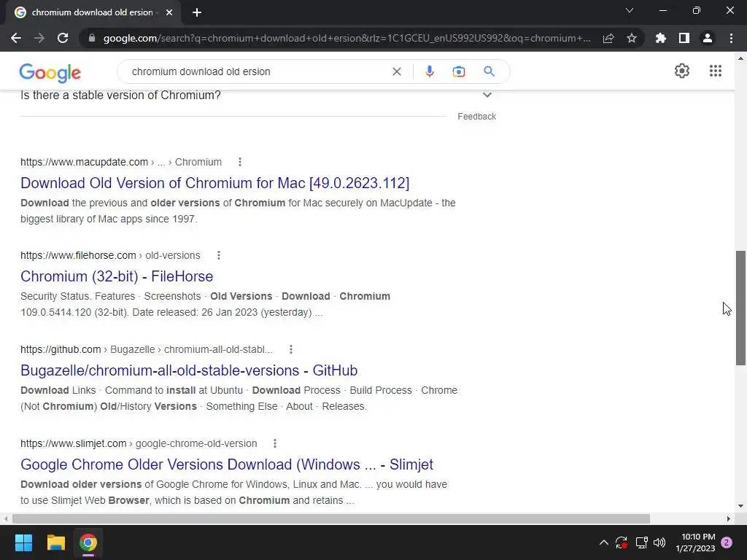Search by image with camera icon
This screenshot has width=747, height=560.
coord(458,71)
